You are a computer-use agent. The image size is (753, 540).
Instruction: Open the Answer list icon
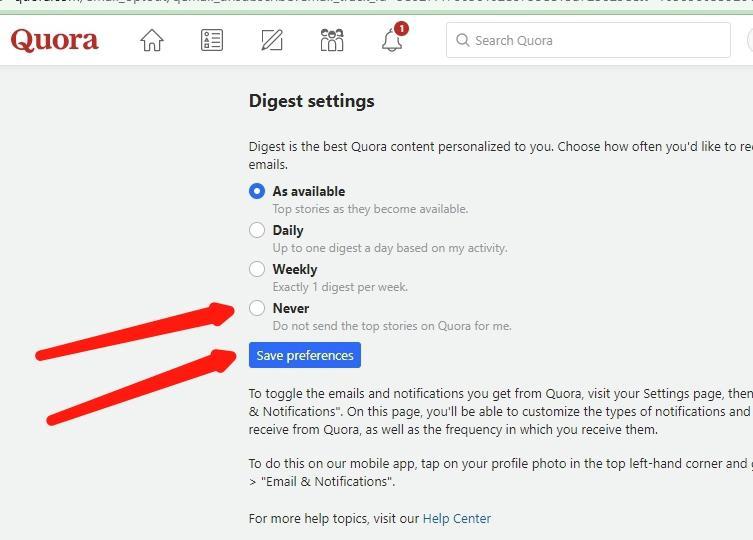(212, 40)
